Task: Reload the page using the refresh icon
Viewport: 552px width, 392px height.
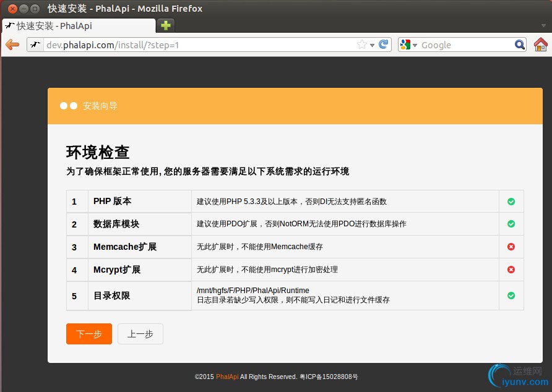Action: pyautogui.click(x=384, y=45)
